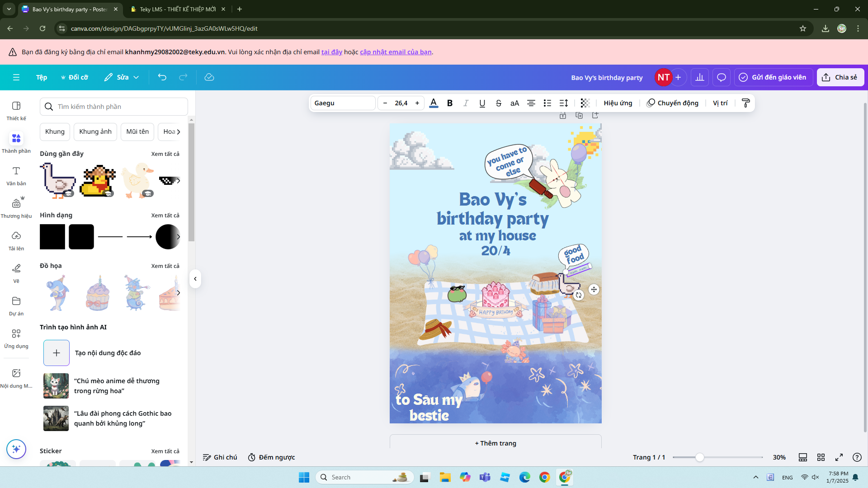Click the Mũi tên category chip
The height and width of the screenshot is (488, 868).
(137, 131)
